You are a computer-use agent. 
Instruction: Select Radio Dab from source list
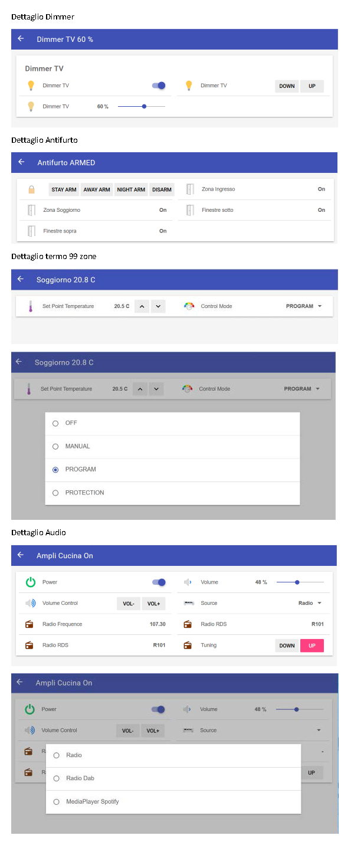pyautogui.click(x=57, y=778)
